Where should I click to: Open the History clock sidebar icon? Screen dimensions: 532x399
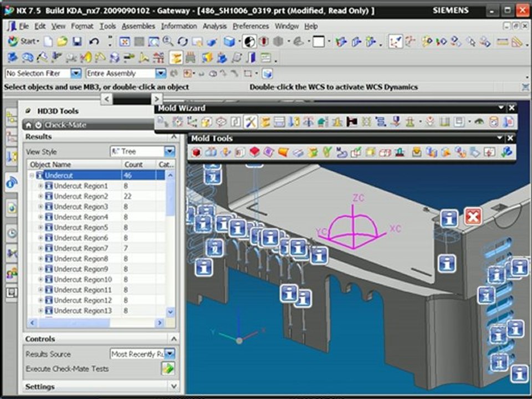tap(12, 233)
